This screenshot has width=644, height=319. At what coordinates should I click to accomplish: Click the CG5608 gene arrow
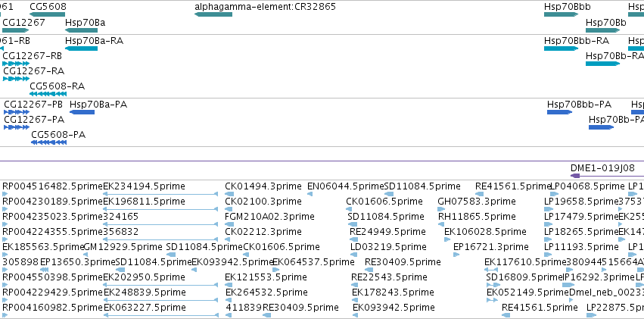47,14
